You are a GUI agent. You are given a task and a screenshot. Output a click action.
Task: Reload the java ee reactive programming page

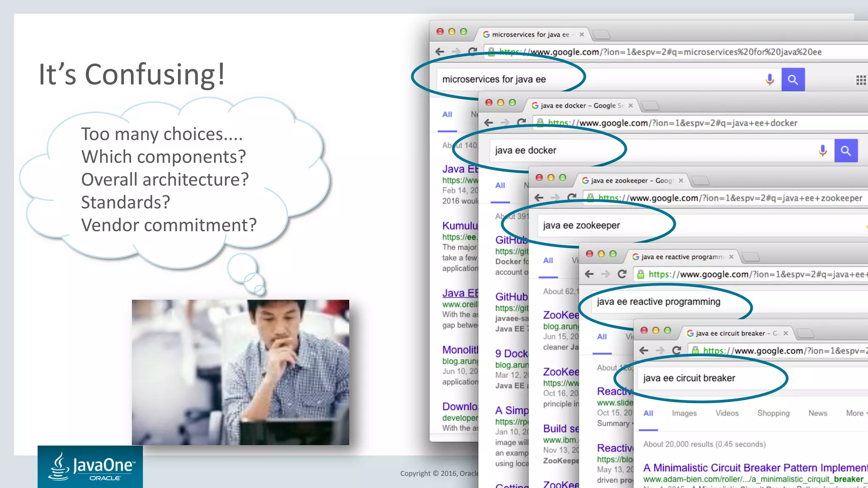pos(622,274)
